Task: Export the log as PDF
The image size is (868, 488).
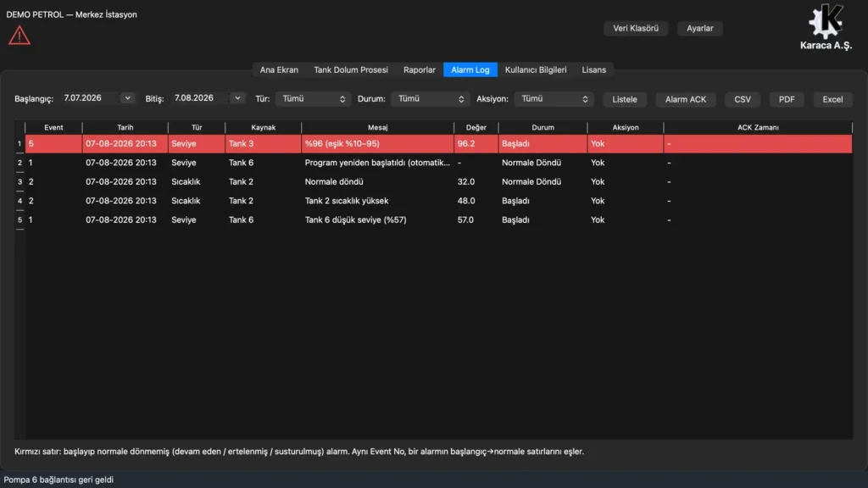Action: pyautogui.click(x=787, y=100)
